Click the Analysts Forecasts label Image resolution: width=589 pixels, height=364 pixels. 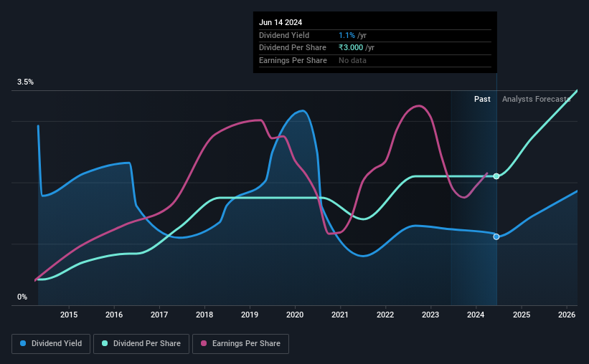536,99
